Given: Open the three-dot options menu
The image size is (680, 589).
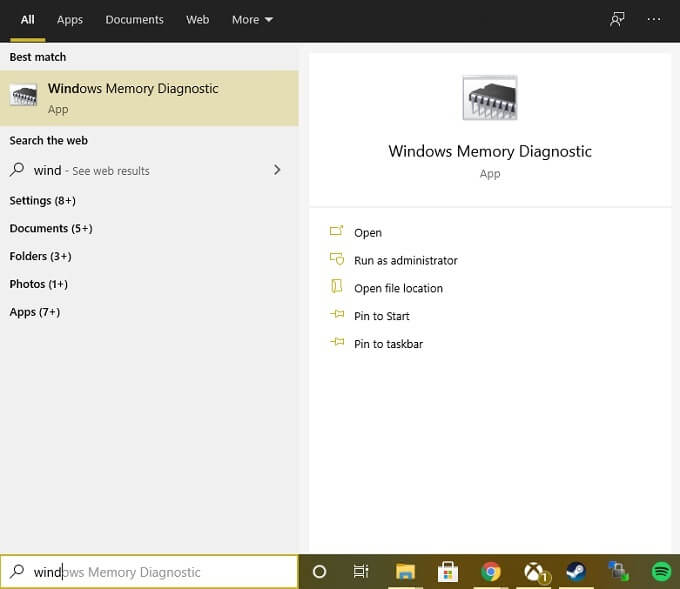Looking at the screenshot, I should (x=654, y=19).
